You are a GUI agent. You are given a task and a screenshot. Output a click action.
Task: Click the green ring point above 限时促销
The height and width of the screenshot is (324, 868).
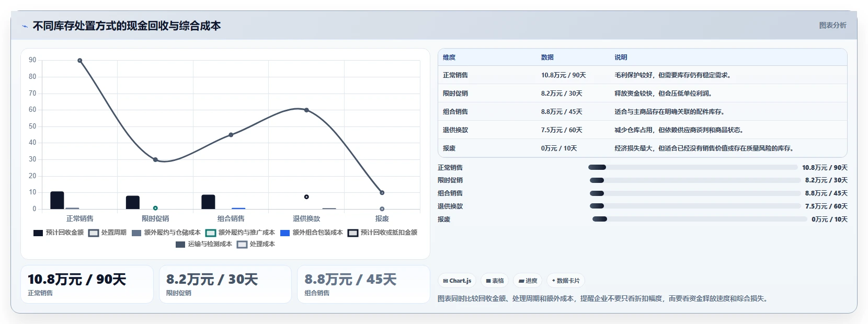point(155,208)
